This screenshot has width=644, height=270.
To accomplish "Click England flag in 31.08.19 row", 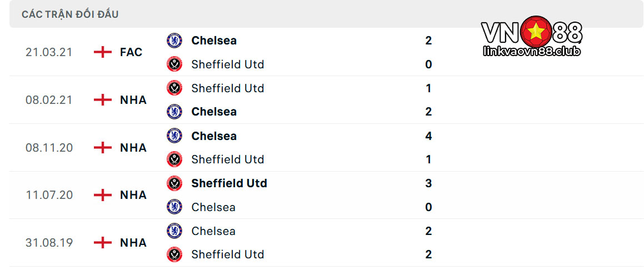I will pyautogui.click(x=103, y=243).
